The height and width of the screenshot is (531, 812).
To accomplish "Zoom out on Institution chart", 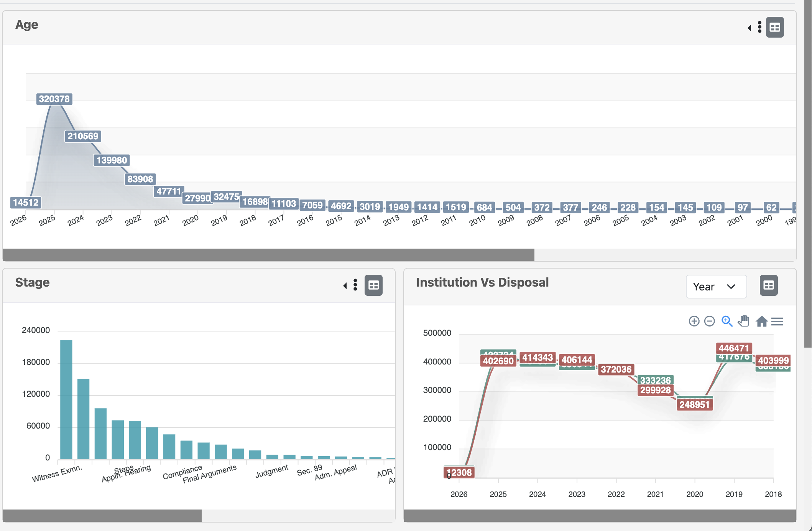I will 710,321.
